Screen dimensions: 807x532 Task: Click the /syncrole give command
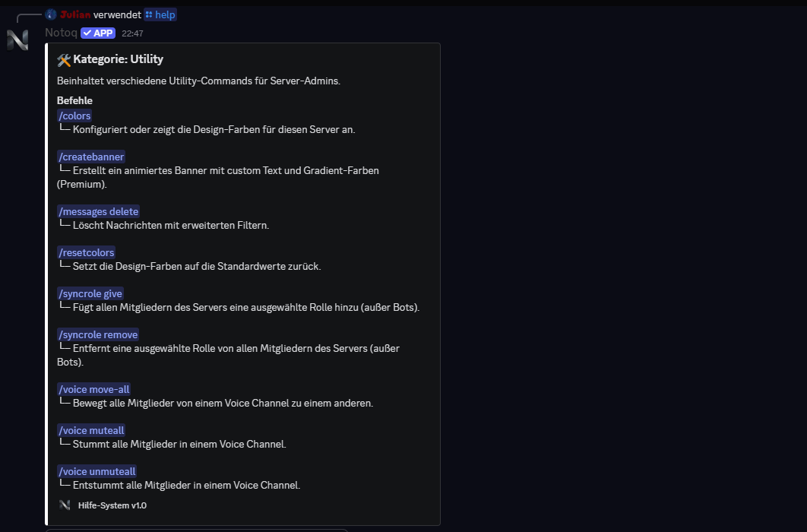pos(90,293)
